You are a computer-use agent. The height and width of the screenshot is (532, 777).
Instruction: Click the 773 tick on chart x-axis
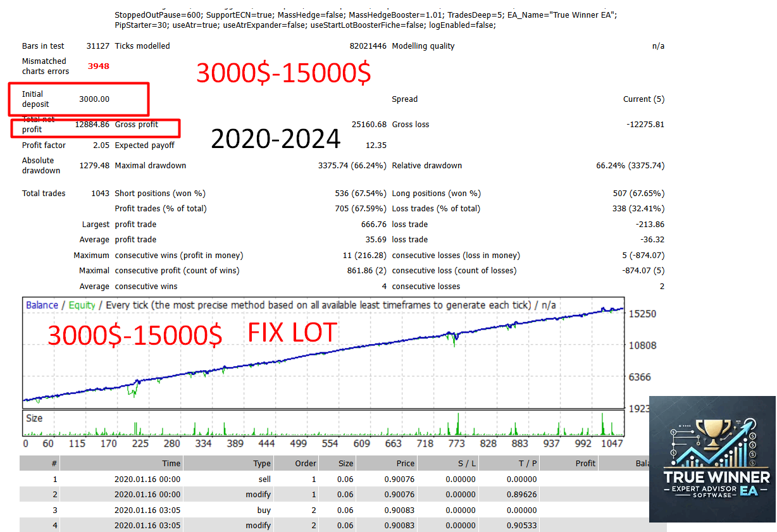click(x=456, y=444)
